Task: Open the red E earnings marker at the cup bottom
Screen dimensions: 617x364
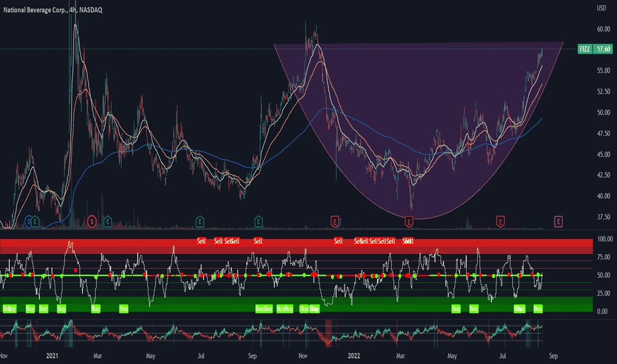Action: pos(409,222)
